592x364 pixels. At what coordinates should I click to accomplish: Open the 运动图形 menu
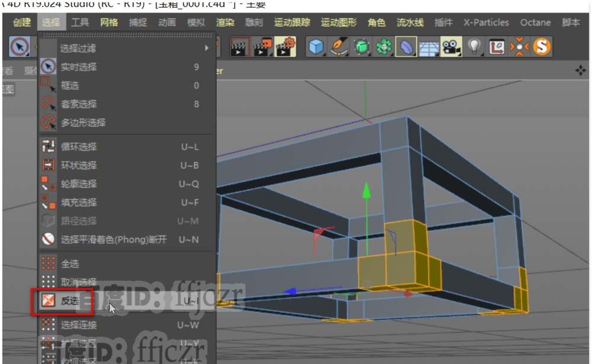pyautogui.click(x=337, y=22)
